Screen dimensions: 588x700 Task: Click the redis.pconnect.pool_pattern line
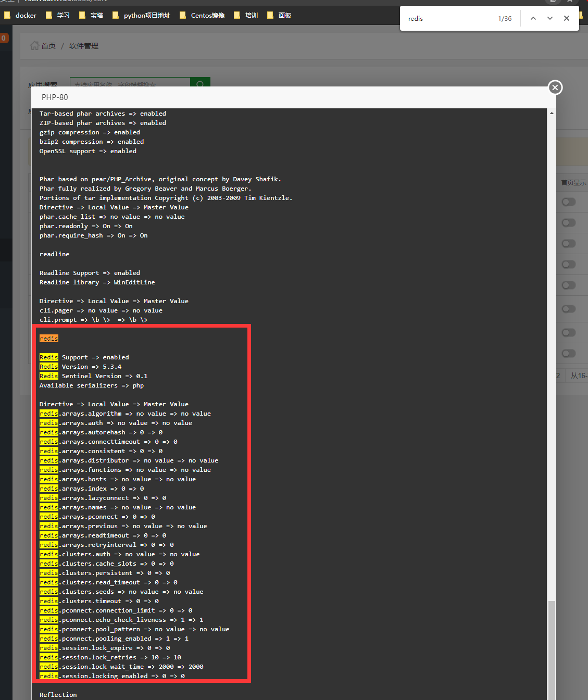pos(135,629)
